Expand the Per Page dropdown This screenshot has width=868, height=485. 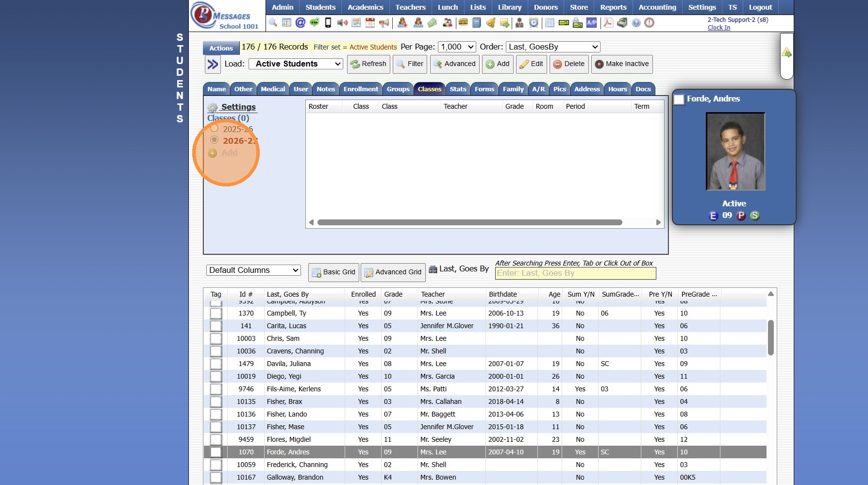point(457,47)
